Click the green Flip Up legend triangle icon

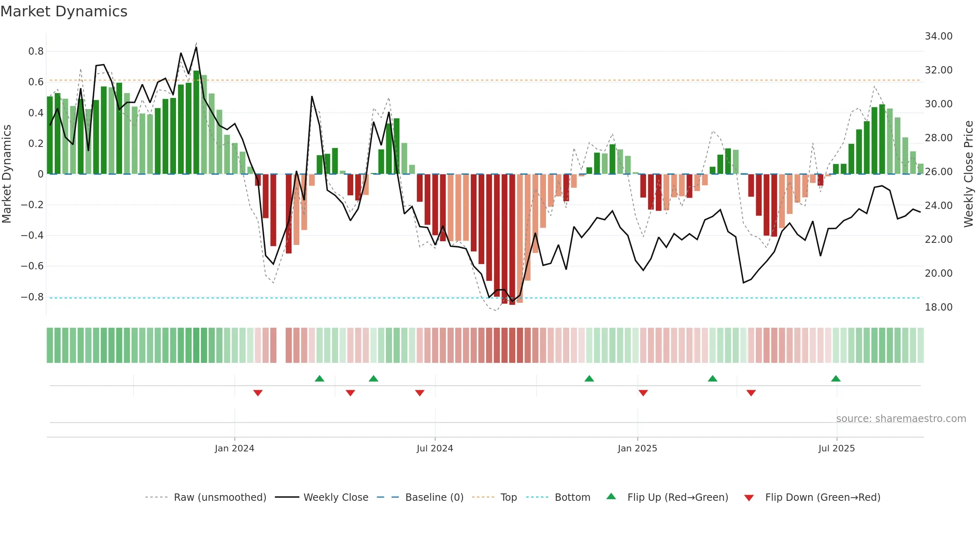coord(611,496)
